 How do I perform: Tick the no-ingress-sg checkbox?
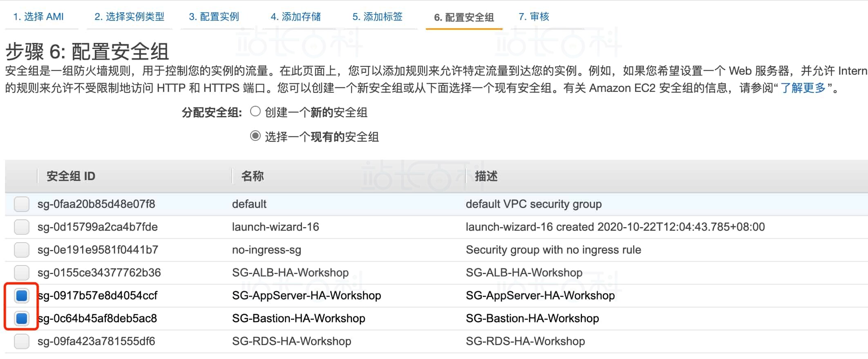click(21, 250)
